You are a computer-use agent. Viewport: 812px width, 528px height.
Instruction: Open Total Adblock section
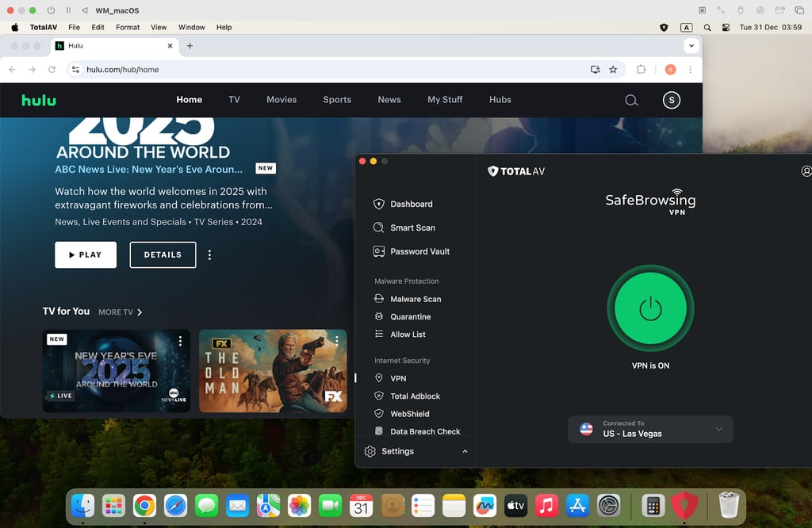pos(407,396)
